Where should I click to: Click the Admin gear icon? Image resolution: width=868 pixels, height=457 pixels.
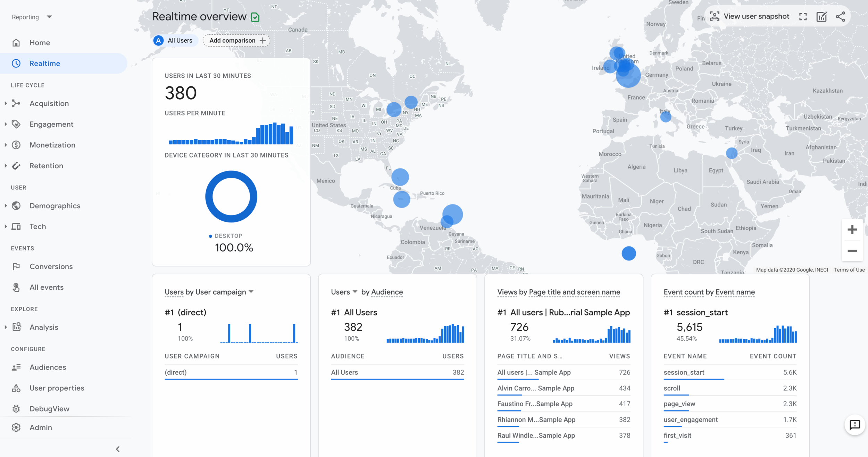click(x=16, y=427)
